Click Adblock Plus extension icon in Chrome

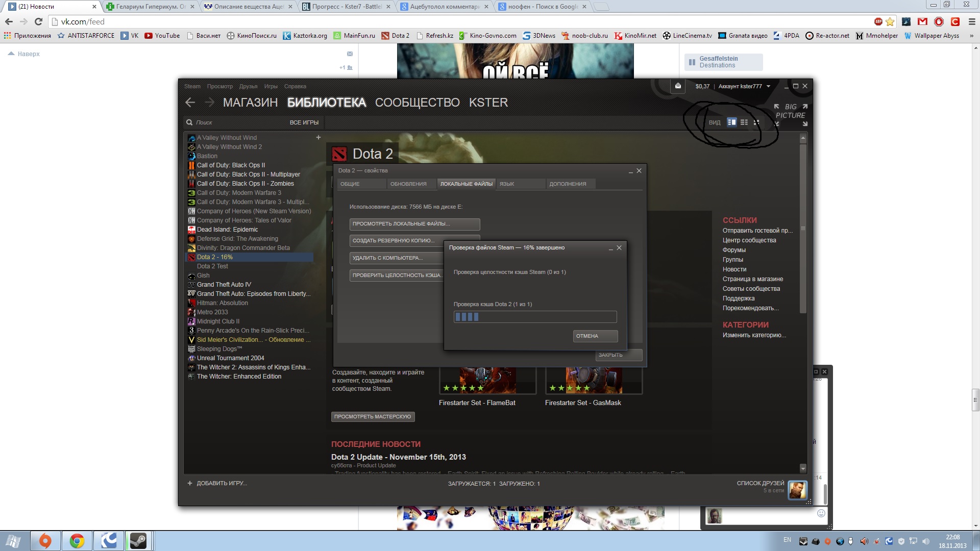[x=878, y=21]
